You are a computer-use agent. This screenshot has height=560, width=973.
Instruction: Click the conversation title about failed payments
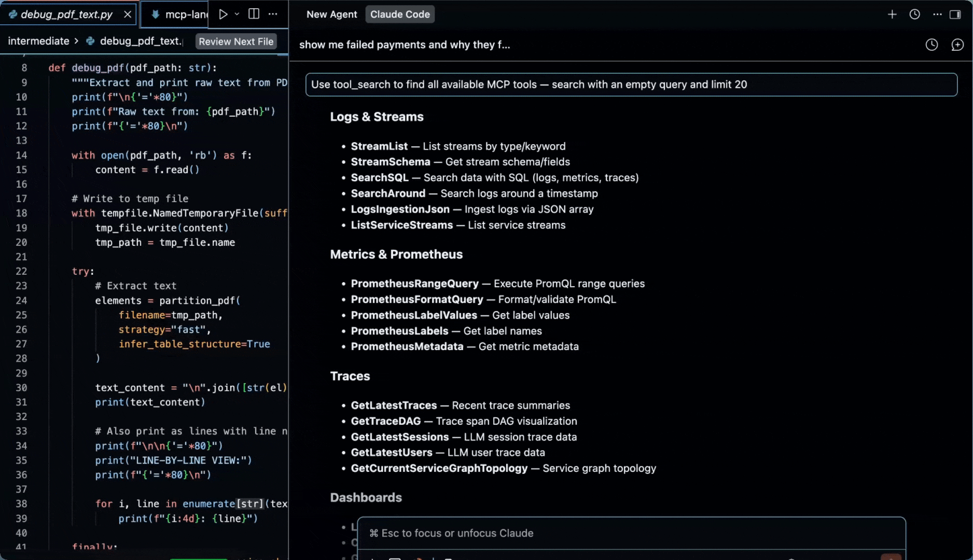pyautogui.click(x=405, y=45)
